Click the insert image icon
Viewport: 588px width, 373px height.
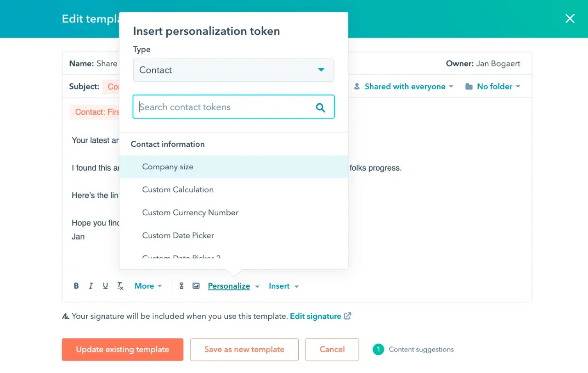tap(196, 286)
